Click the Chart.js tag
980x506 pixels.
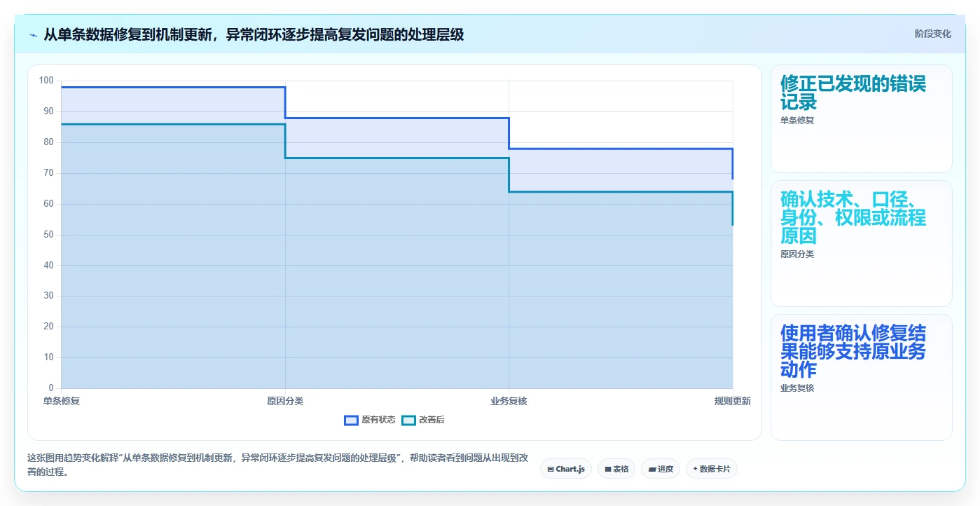(x=566, y=469)
